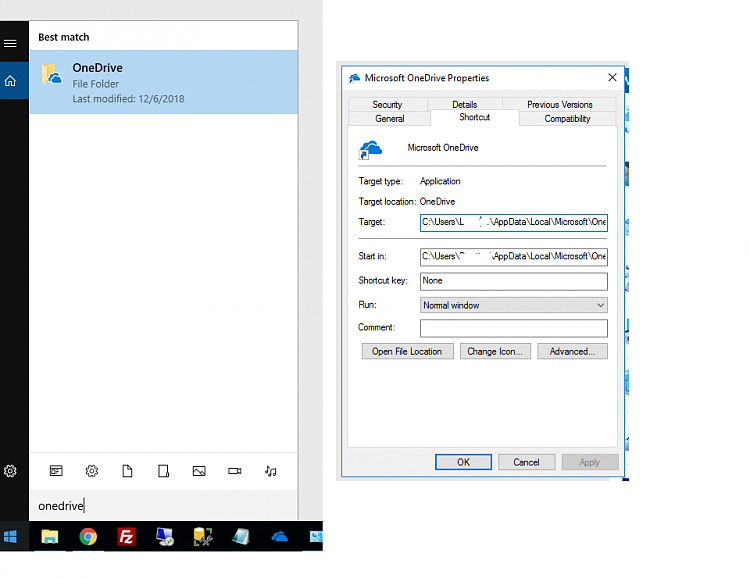
Task: Filter search results by Documents icon
Action: pos(127,471)
